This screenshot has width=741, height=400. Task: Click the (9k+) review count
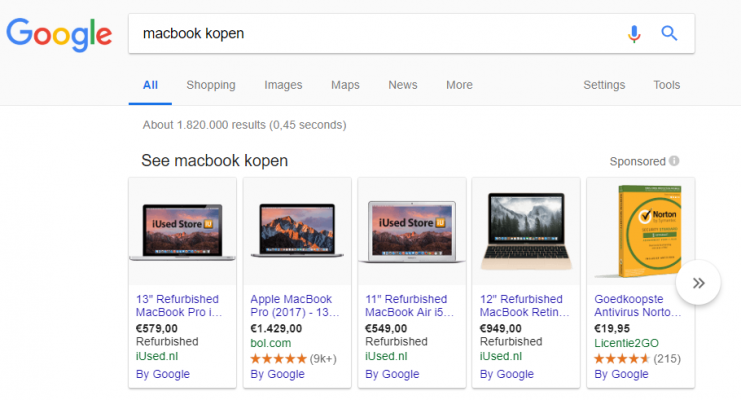click(323, 359)
